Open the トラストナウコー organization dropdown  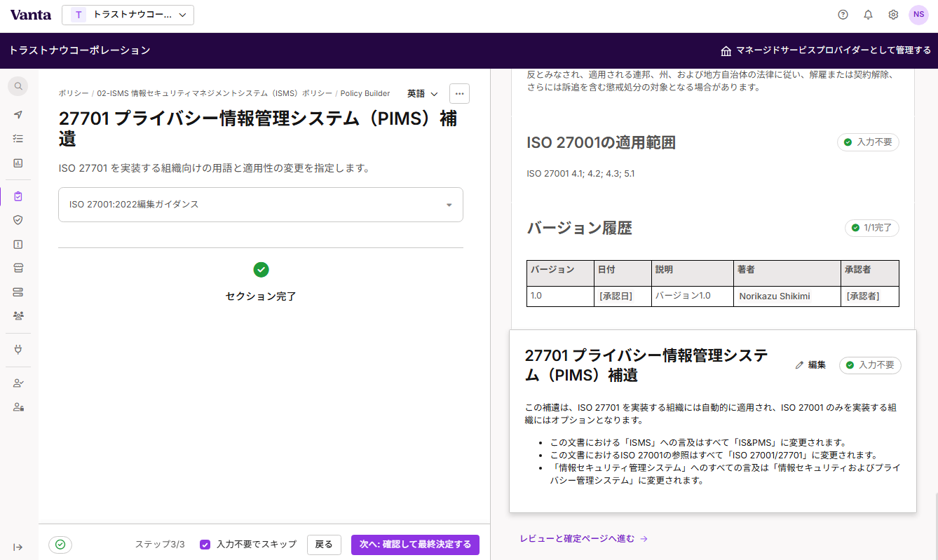pyautogui.click(x=128, y=15)
